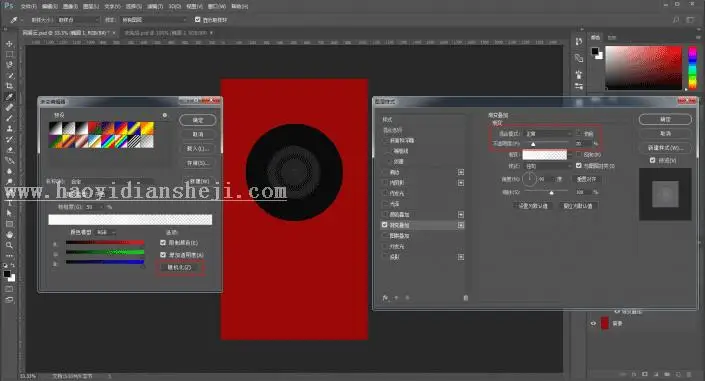The image size is (705, 381).
Task: Click the Randomize button in Gradient Editor
Action: pyautogui.click(x=179, y=267)
